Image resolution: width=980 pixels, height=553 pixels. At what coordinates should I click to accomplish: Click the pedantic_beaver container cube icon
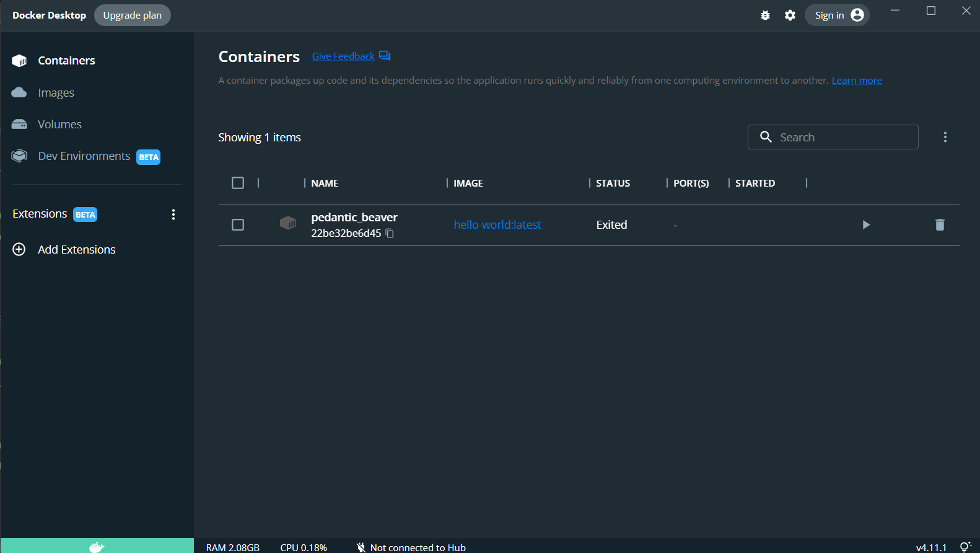point(288,223)
